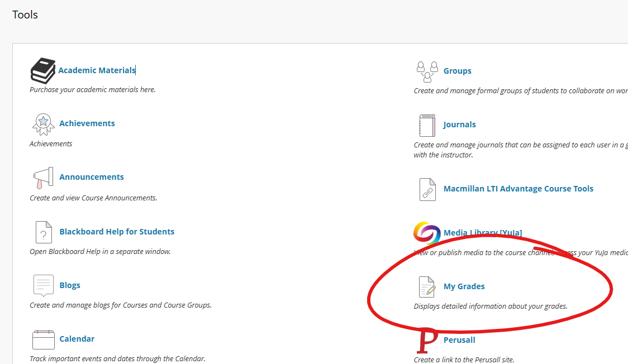Click 'Create and manage blogs for Courses' description
628x364 pixels.
tap(121, 305)
